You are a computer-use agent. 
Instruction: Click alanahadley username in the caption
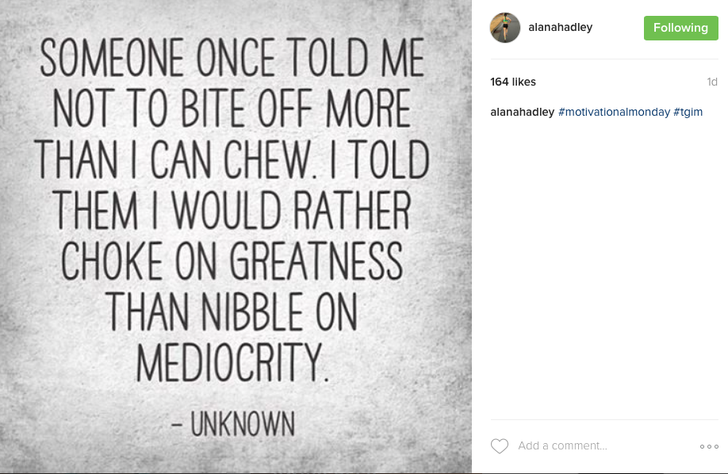[522, 112]
